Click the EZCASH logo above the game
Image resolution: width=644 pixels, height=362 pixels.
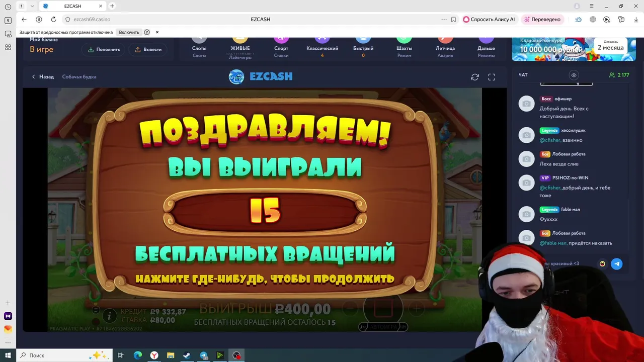(x=261, y=76)
